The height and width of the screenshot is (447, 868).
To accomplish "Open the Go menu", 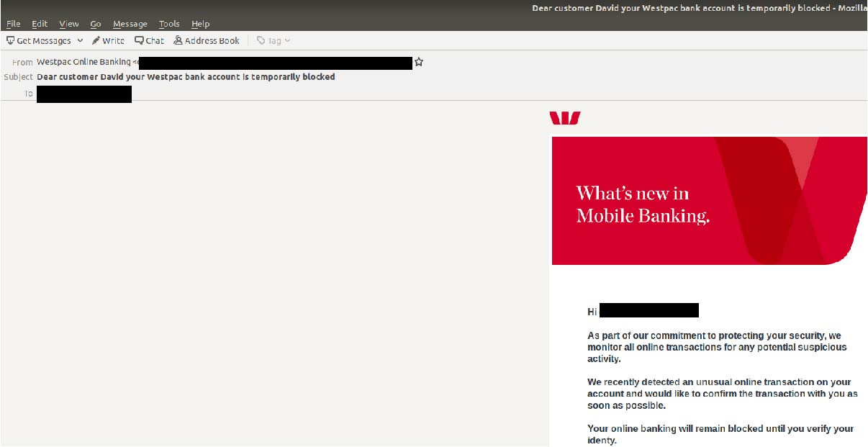I will pyautogui.click(x=96, y=24).
